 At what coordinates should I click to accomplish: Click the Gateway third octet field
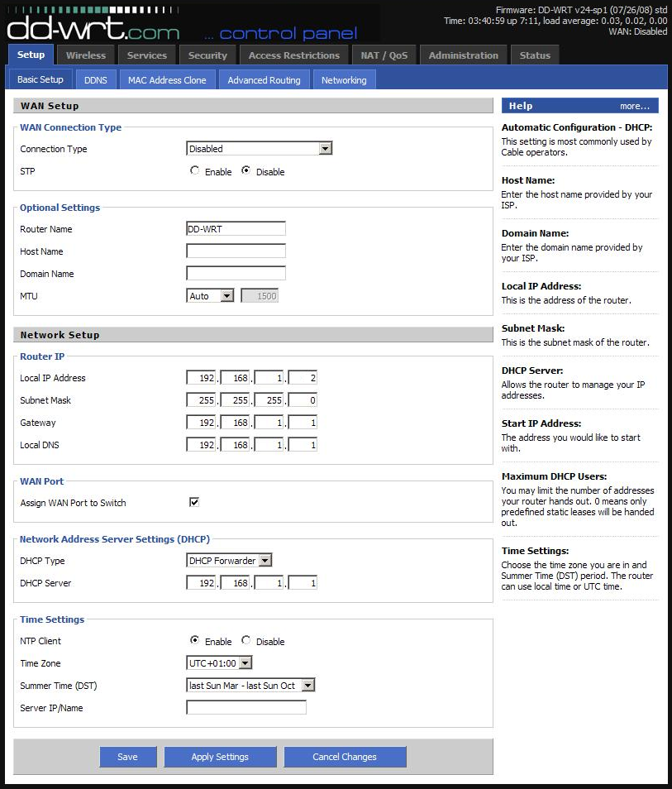pyautogui.click(x=269, y=422)
